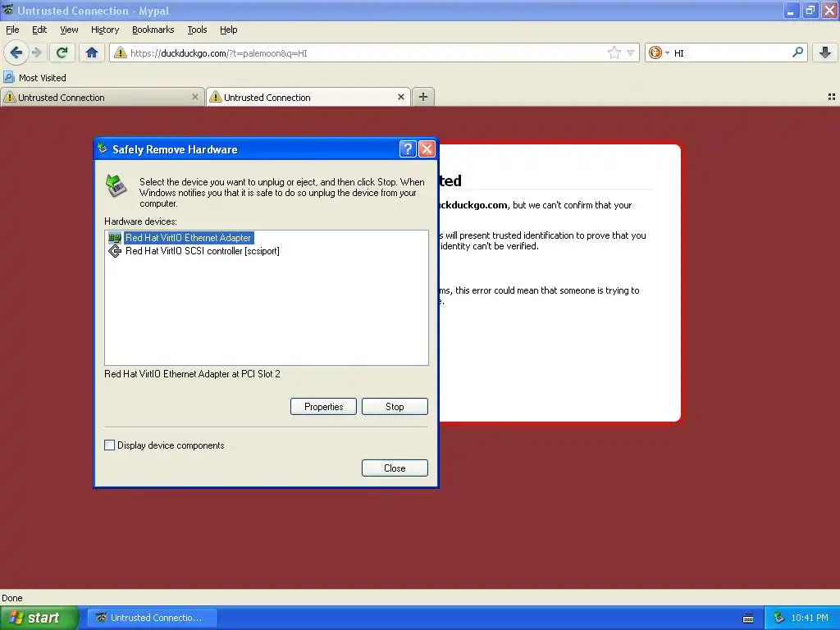The width and height of the screenshot is (840, 630).
Task: Open the Bookmarks menu
Action: (153, 30)
